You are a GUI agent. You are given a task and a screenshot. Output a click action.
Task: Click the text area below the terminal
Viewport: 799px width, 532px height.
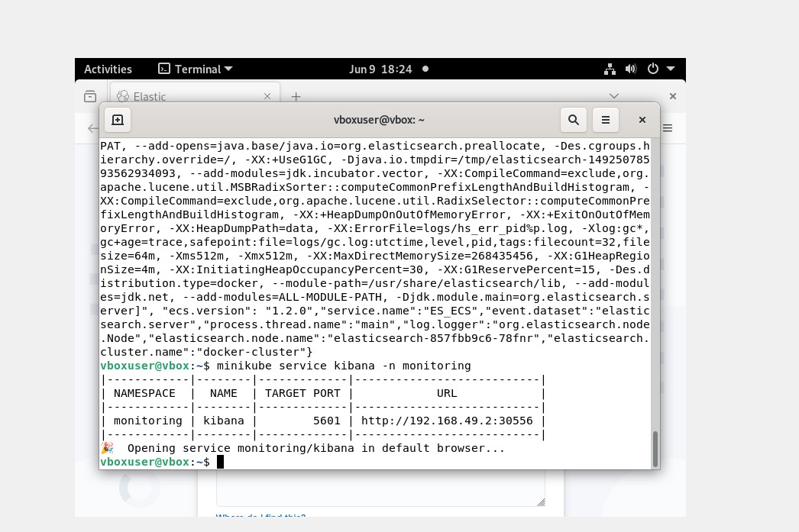[x=380, y=488]
